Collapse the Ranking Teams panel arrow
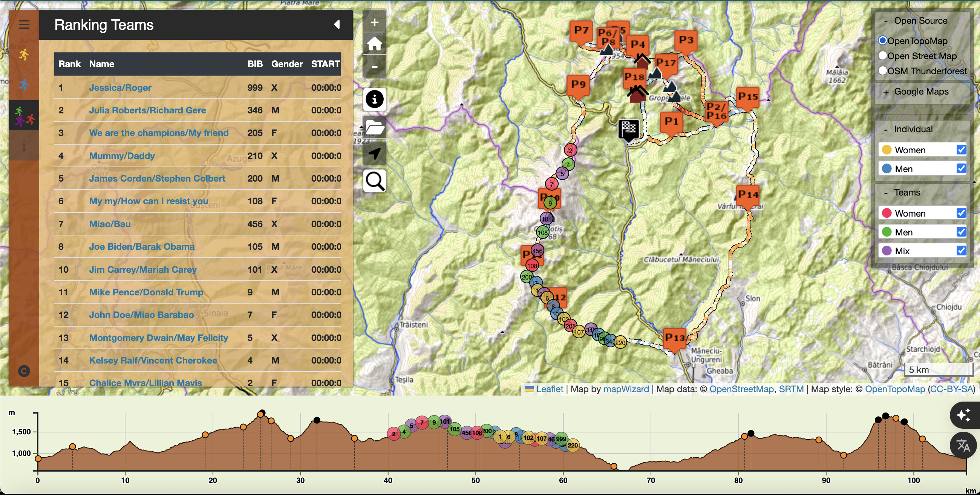This screenshot has height=495, width=980. [337, 25]
